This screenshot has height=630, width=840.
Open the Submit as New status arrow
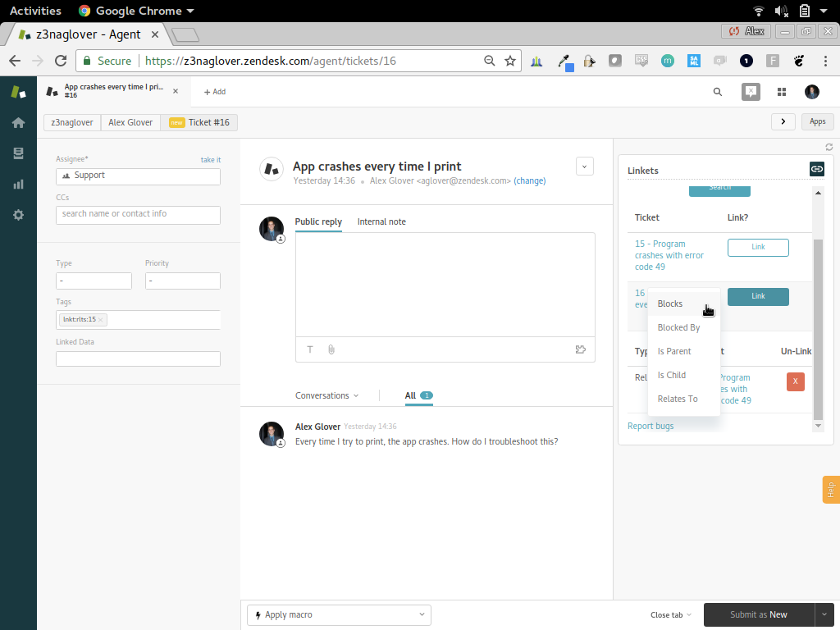824,614
